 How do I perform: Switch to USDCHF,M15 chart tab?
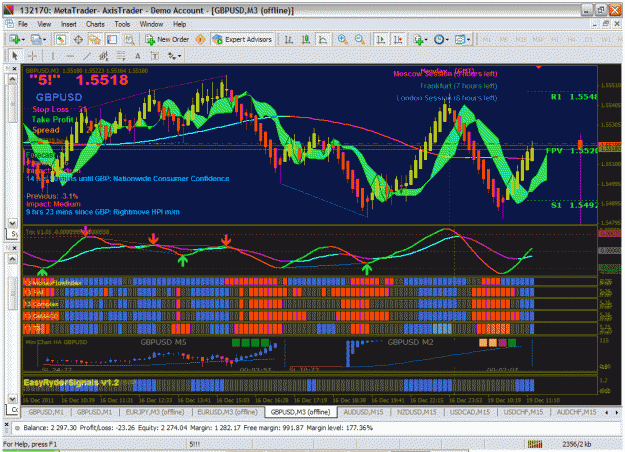point(523,412)
